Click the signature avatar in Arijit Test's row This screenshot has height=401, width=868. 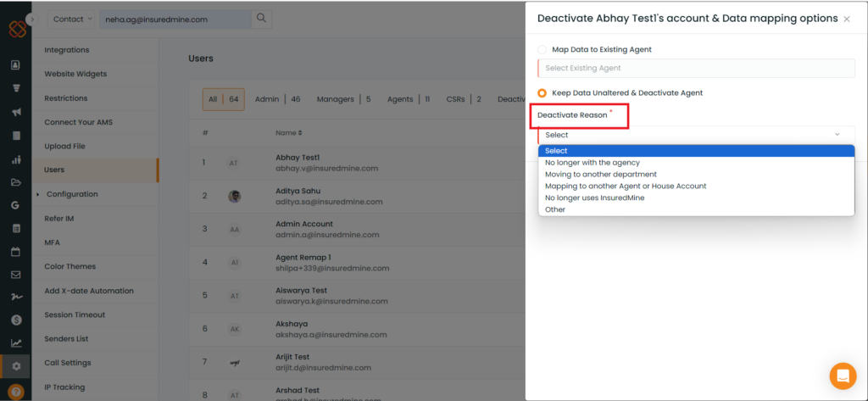234,362
